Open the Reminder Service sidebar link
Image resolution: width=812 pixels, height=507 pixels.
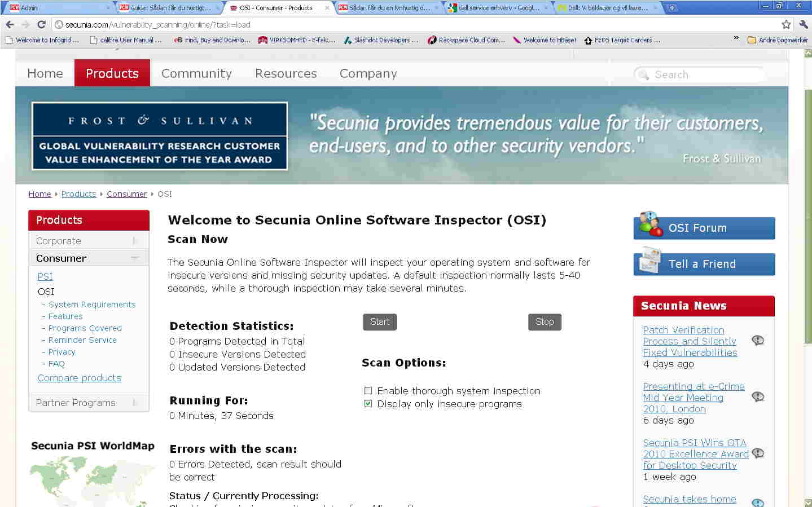click(x=82, y=340)
